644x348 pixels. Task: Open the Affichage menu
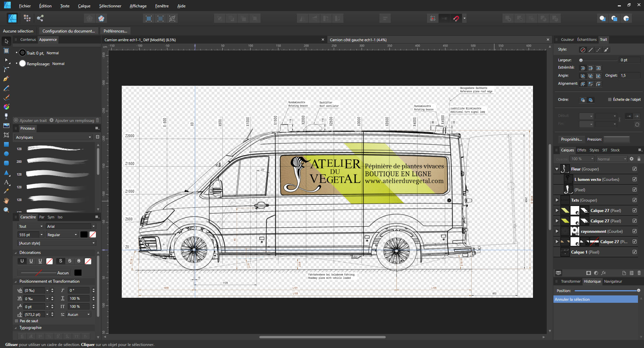[x=138, y=6]
